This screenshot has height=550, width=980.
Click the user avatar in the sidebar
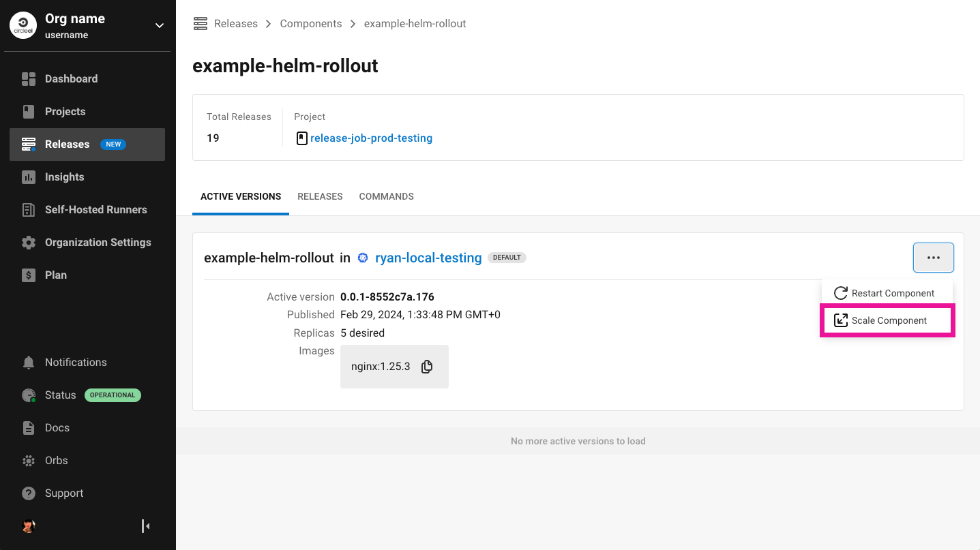coord(29,526)
